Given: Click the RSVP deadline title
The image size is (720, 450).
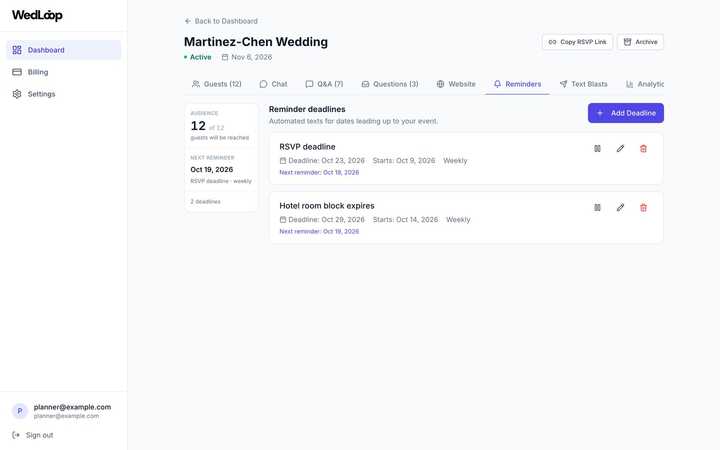Looking at the screenshot, I should [x=307, y=147].
